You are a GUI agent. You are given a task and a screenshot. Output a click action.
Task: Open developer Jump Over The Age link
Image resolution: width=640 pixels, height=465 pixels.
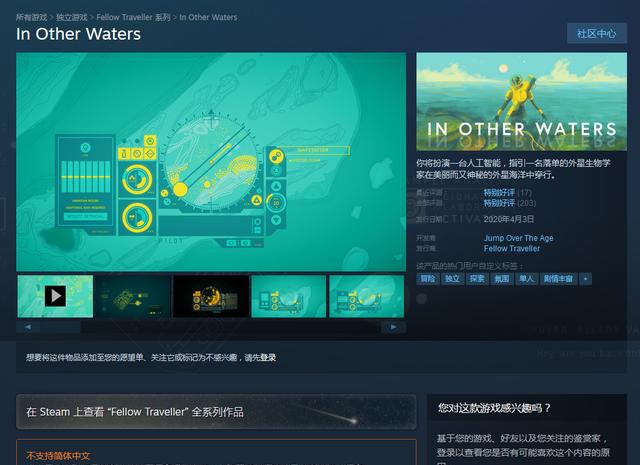click(x=519, y=238)
